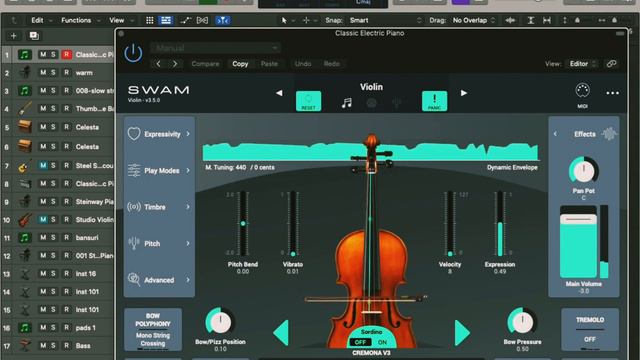The height and width of the screenshot is (360, 640).
Task: Click the Compare button
Action: [x=205, y=64]
